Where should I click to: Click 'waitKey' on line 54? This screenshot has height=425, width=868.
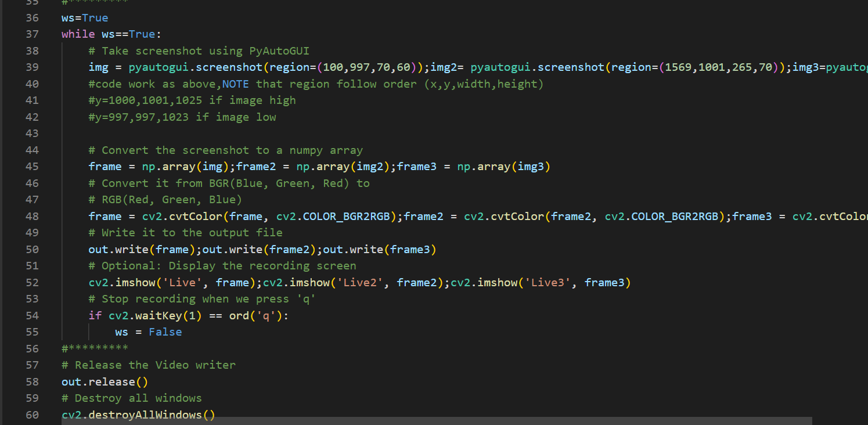tap(159, 316)
